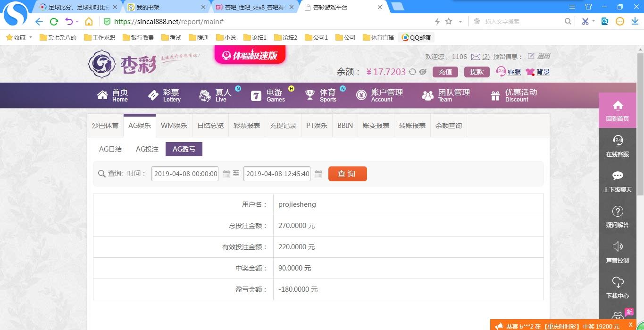Click the 24-hour customer service headset icon
This screenshot has height=330, width=644.
point(501,72)
